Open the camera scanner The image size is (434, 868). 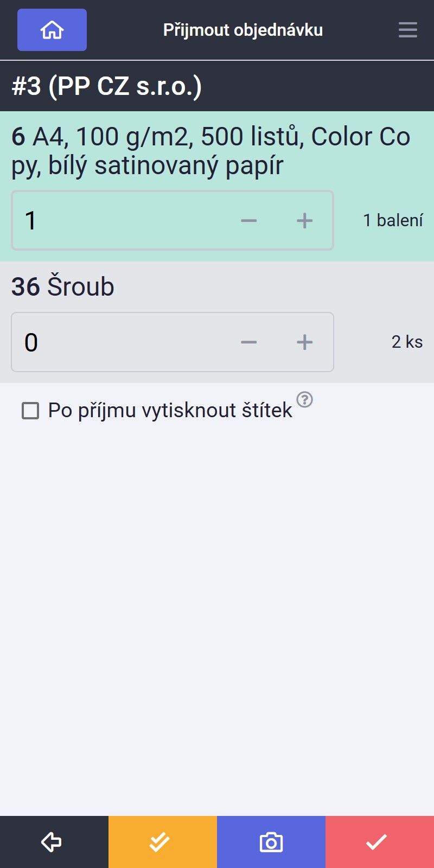(x=271, y=842)
